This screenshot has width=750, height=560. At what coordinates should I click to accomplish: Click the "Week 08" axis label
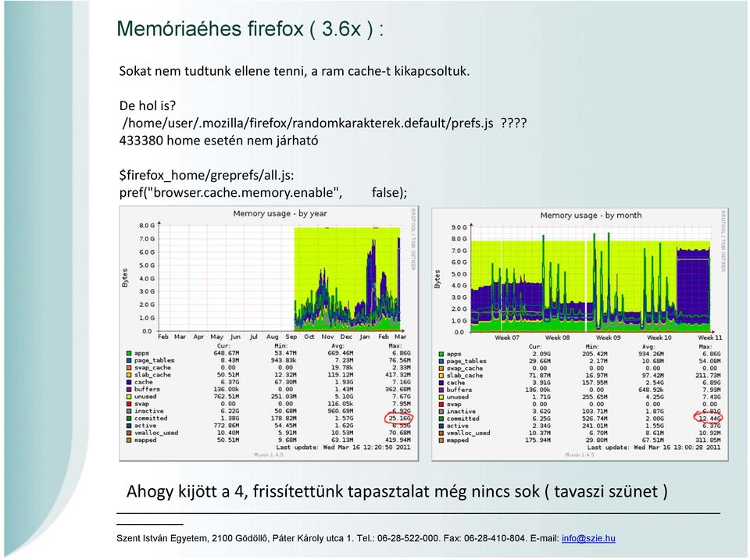(x=557, y=337)
